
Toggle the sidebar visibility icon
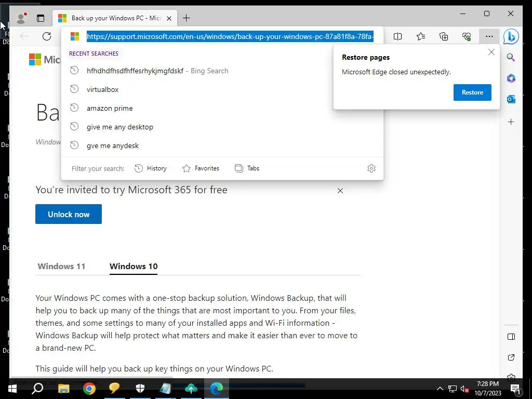[x=511, y=337]
